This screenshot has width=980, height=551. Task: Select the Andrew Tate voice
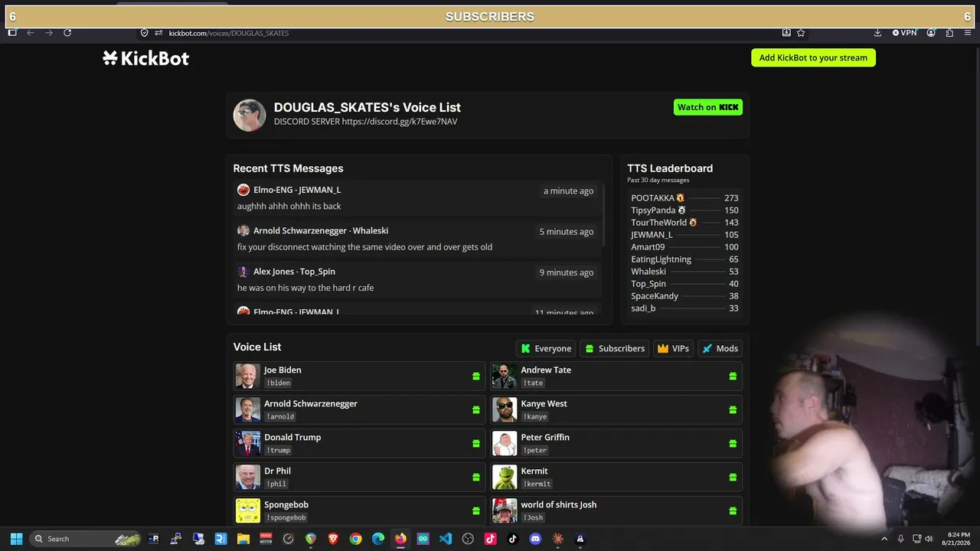(x=616, y=376)
